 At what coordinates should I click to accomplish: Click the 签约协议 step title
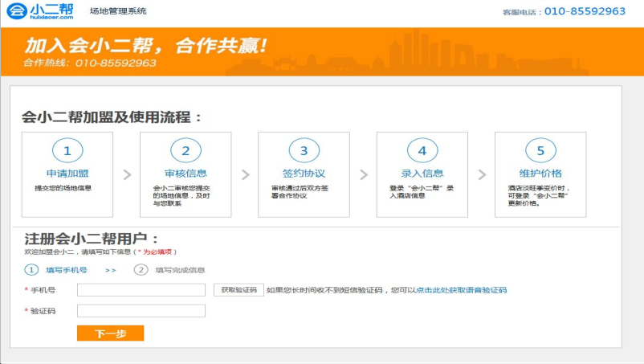[x=304, y=174]
